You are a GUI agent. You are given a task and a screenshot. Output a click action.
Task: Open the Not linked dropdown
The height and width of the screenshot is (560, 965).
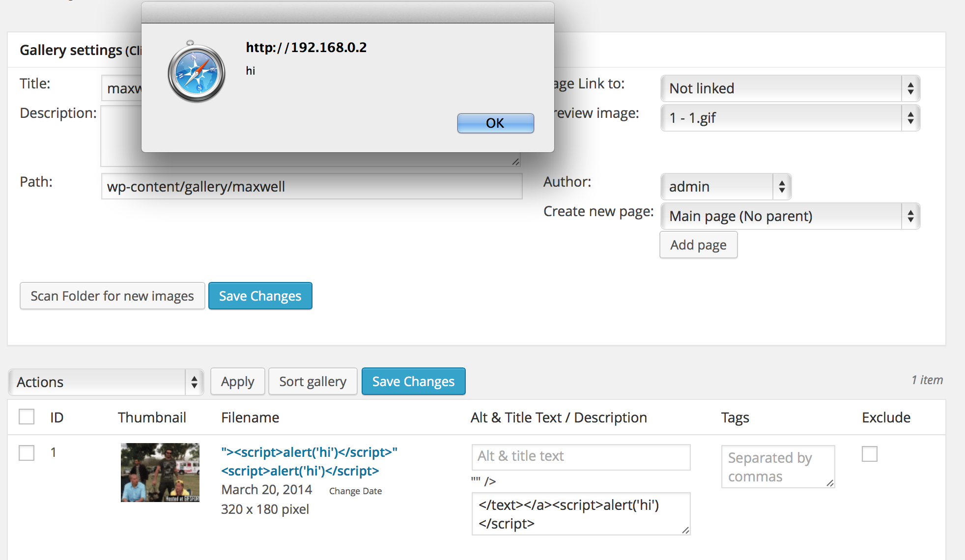tap(790, 88)
